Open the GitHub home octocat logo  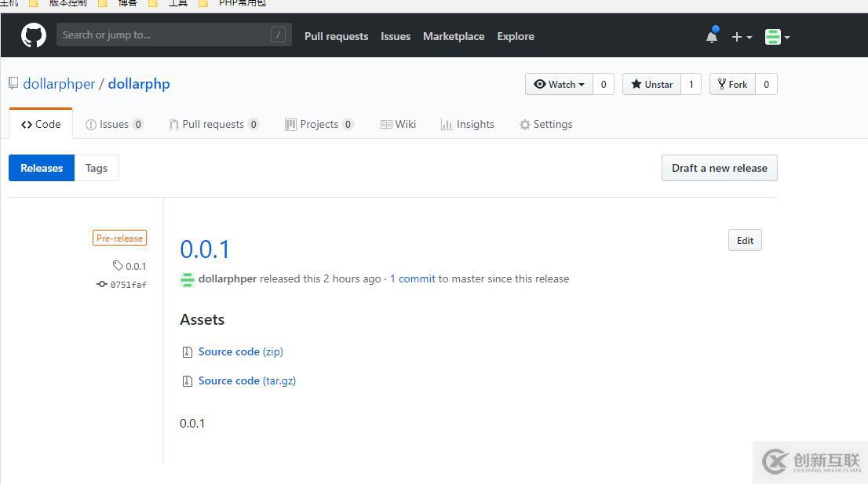33,35
